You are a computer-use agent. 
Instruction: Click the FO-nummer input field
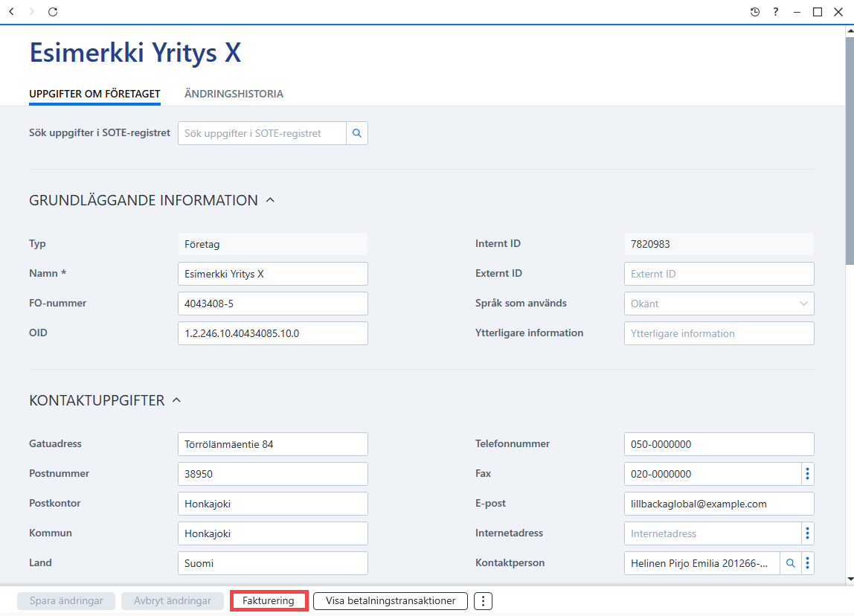click(273, 304)
